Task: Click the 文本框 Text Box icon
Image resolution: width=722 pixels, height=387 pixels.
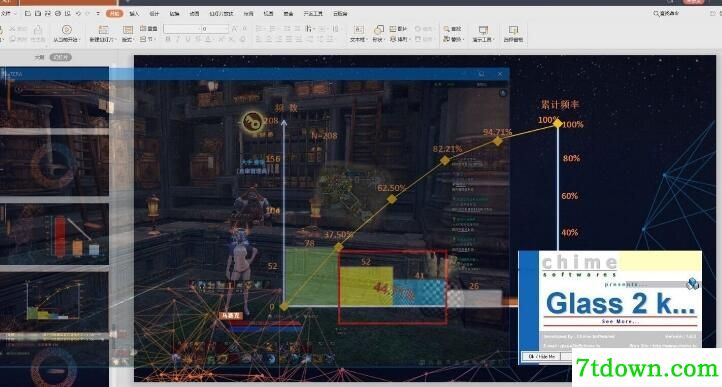Action: tap(358, 30)
